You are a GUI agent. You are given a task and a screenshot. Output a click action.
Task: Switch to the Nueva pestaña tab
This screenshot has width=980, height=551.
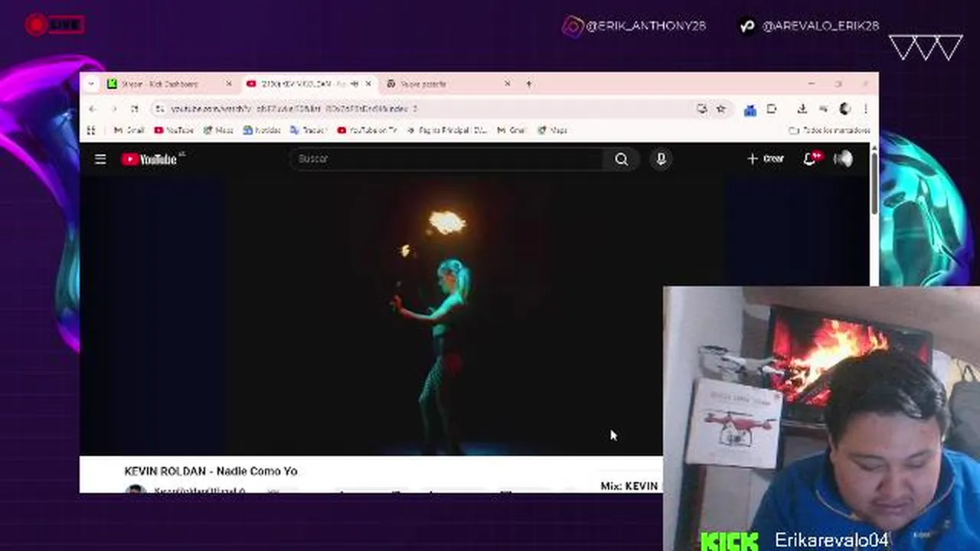point(449,83)
